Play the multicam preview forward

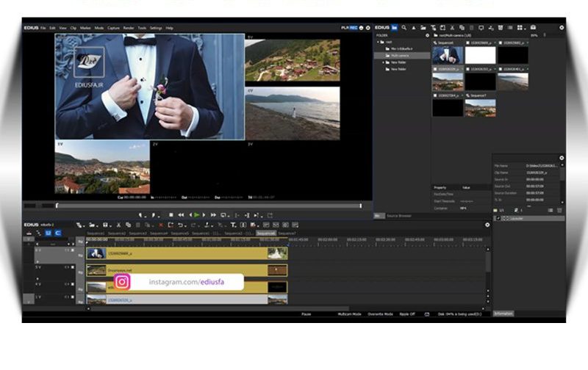pyautogui.click(x=197, y=215)
